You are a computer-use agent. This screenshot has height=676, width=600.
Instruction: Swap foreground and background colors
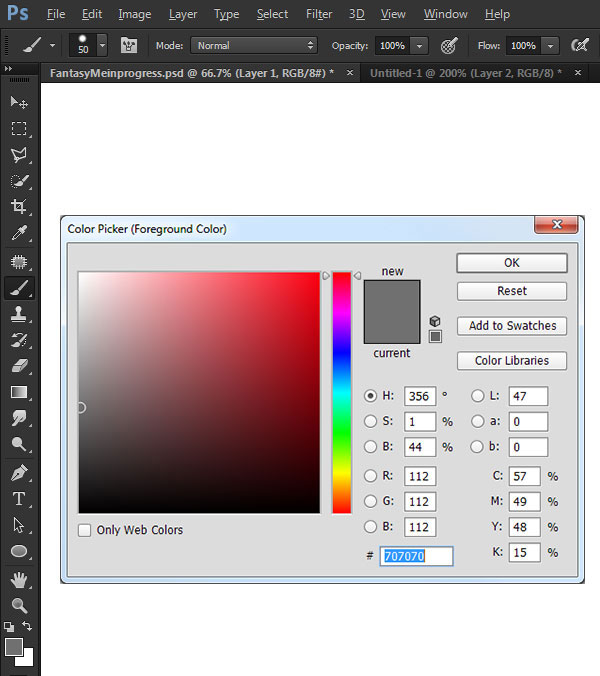click(x=27, y=626)
